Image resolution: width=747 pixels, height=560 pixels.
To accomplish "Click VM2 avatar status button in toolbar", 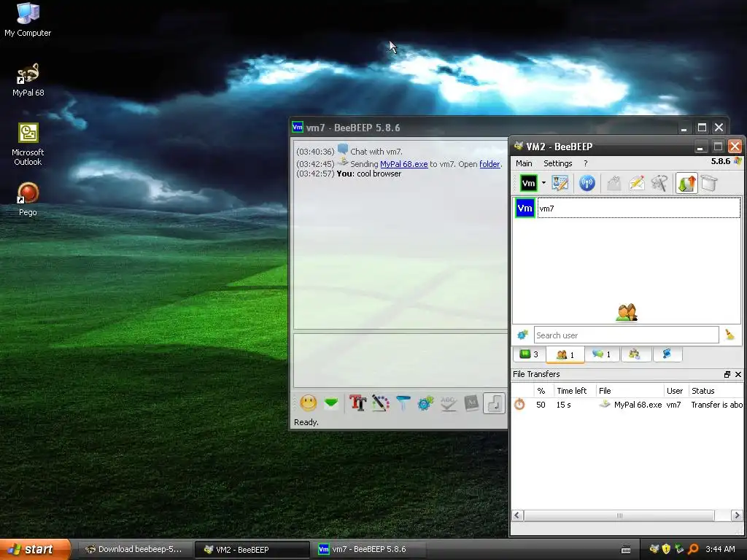I will [528, 183].
